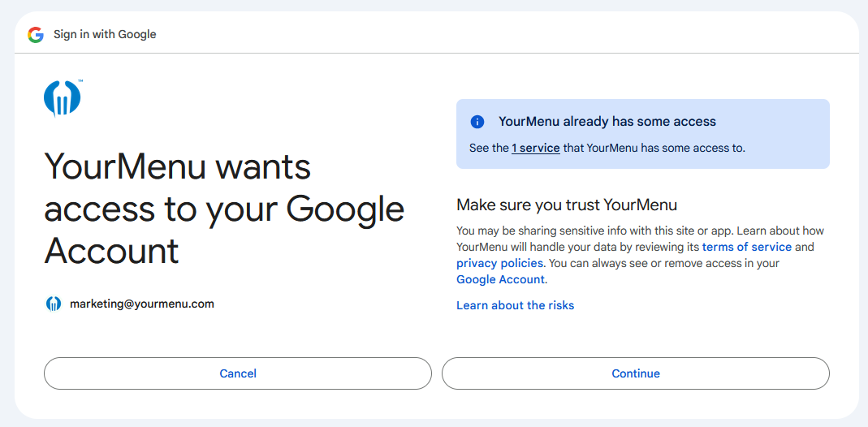
Task: Select the marketing@yourmenu.com account email
Action: [x=142, y=304]
